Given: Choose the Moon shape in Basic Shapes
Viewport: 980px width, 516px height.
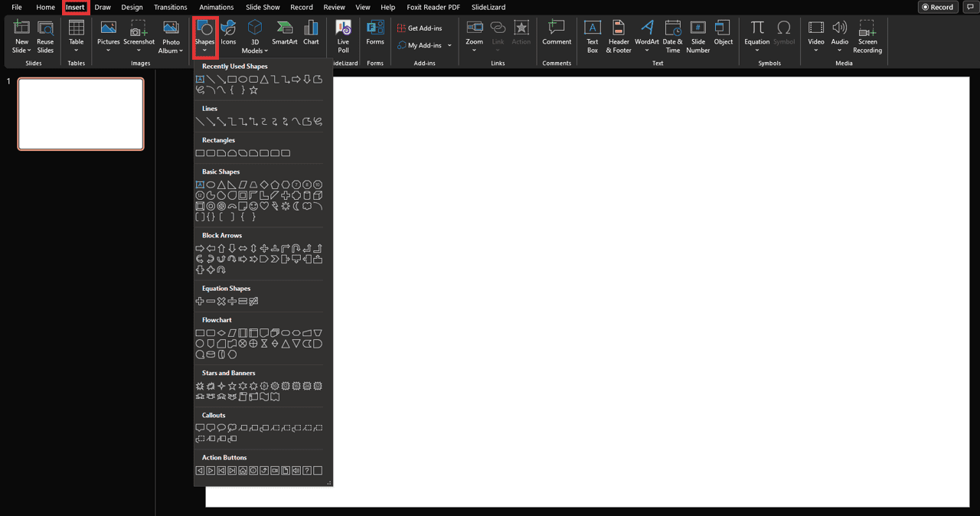Looking at the screenshot, I should click(296, 206).
